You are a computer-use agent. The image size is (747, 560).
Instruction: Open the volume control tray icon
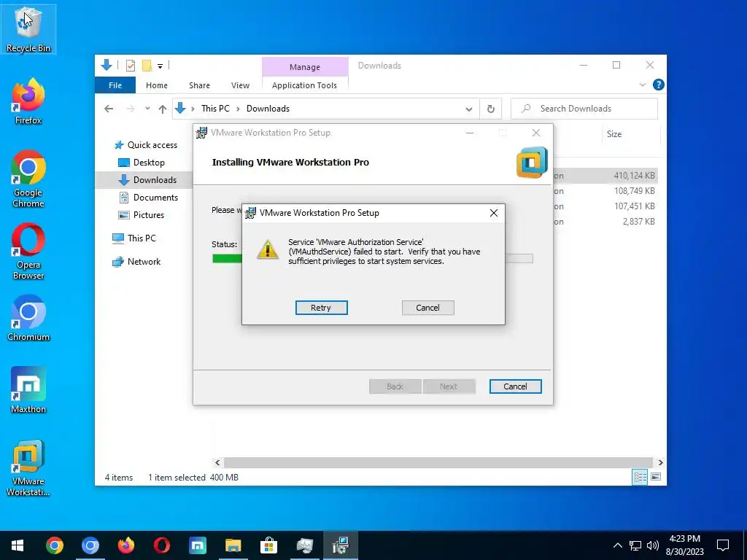(x=653, y=545)
